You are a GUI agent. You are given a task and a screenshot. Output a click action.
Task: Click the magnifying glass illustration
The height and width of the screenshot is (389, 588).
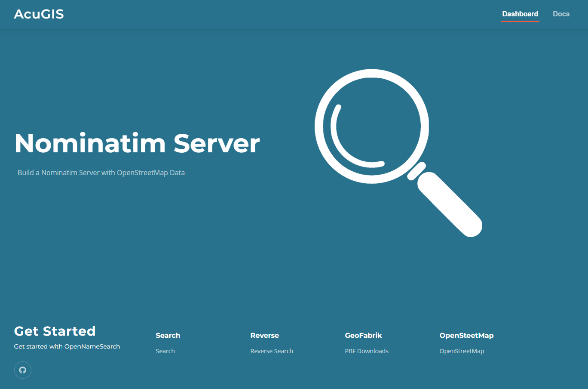point(398,153)
